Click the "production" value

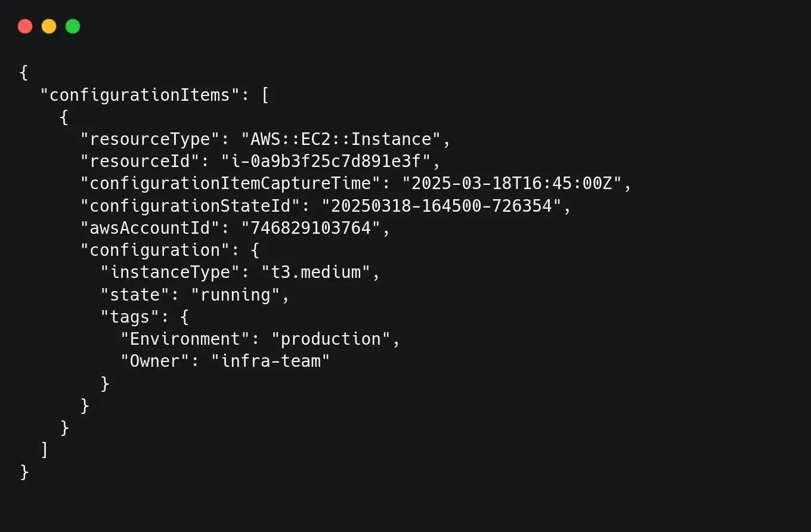pyautogui.click(x=331, y=339)
